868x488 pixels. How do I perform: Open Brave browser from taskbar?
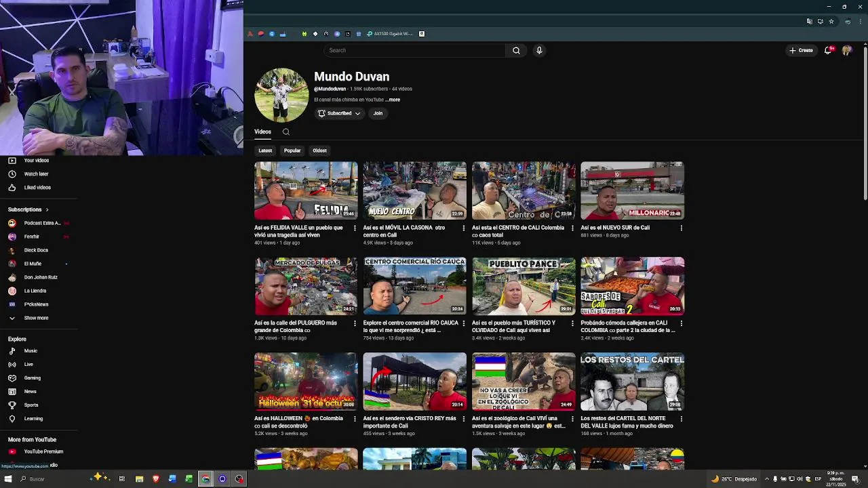point(155,479)
